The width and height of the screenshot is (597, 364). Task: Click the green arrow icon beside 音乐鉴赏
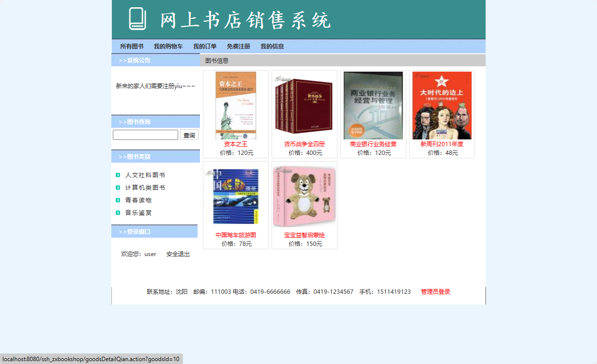117,212
